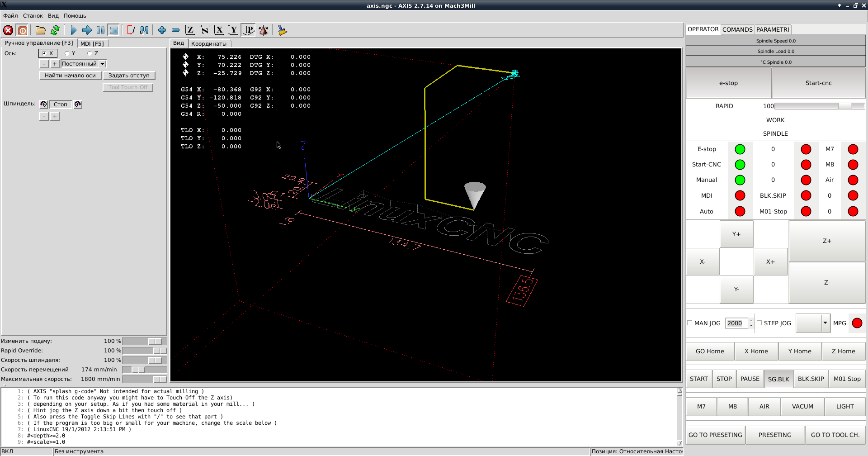868x456 pixels.
Task: Open the Помощь menu
Action: [75, 16]
